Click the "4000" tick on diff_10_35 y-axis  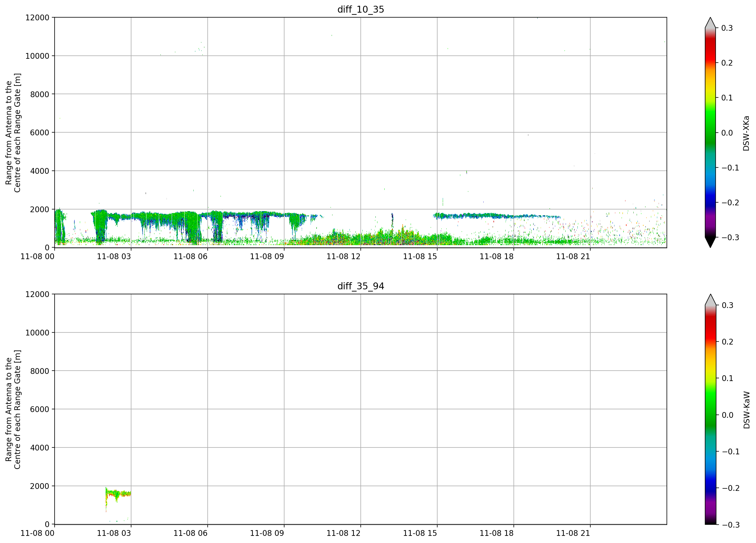tap(40, 171)
